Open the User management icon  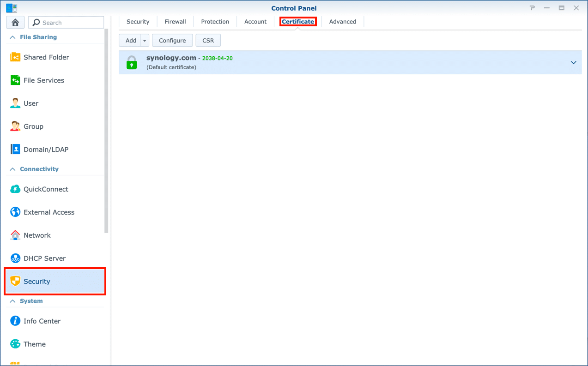pos(15,103)
